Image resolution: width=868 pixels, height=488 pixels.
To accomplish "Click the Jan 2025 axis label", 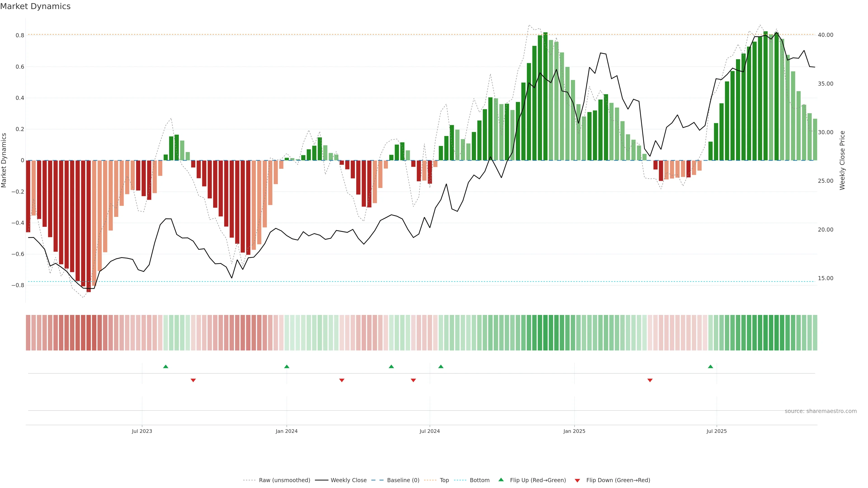I will click(x=574, y=431).
